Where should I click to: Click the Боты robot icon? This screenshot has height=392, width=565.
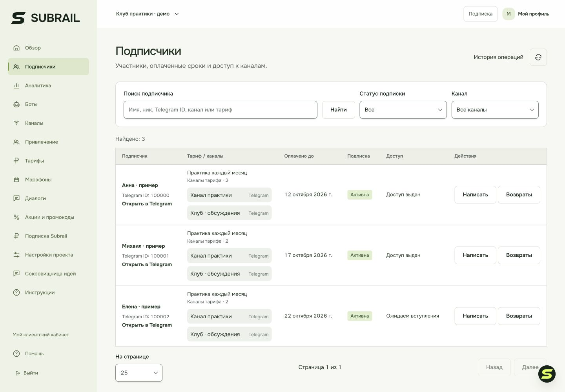point(16,104)
